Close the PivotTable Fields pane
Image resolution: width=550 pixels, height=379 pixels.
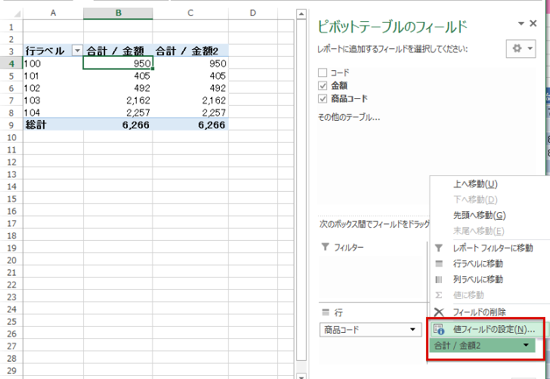click(x=533, y=24)
